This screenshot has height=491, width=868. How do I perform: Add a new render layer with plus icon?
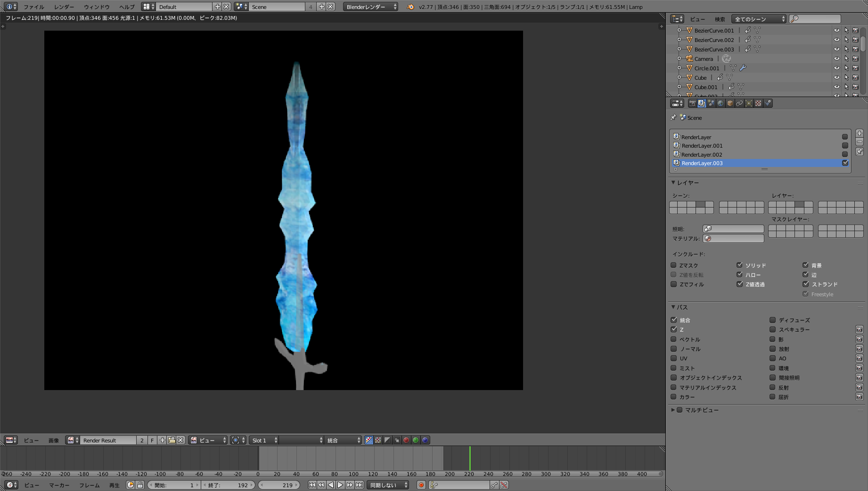860,133
